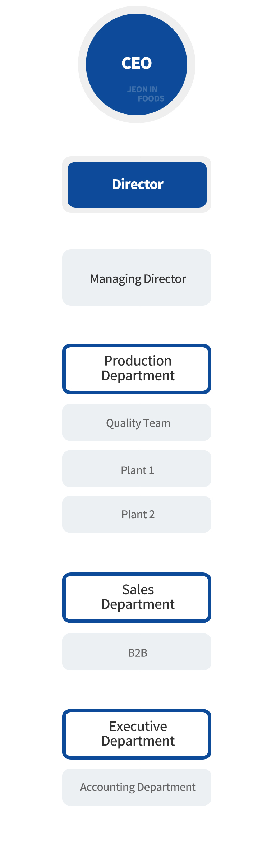Screen dimensions: 276x868
Task: Open the Accounting Department item
Action: (137, 787)
